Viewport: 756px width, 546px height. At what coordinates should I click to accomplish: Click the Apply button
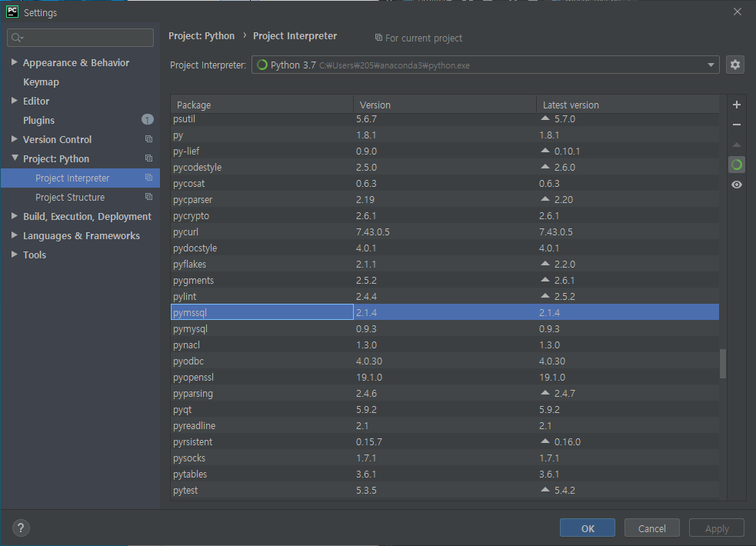click(x=717, y=528)
